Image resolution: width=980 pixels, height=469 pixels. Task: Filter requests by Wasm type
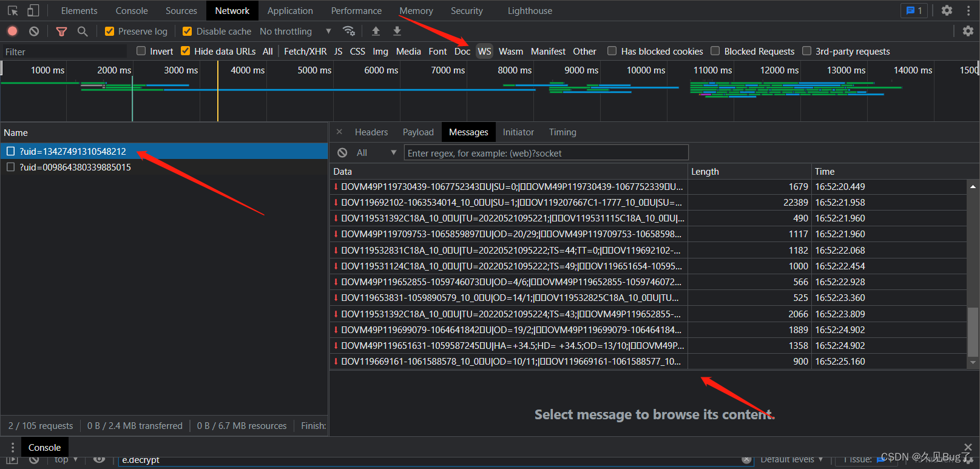pyautogui.click(x=511, y=51)
